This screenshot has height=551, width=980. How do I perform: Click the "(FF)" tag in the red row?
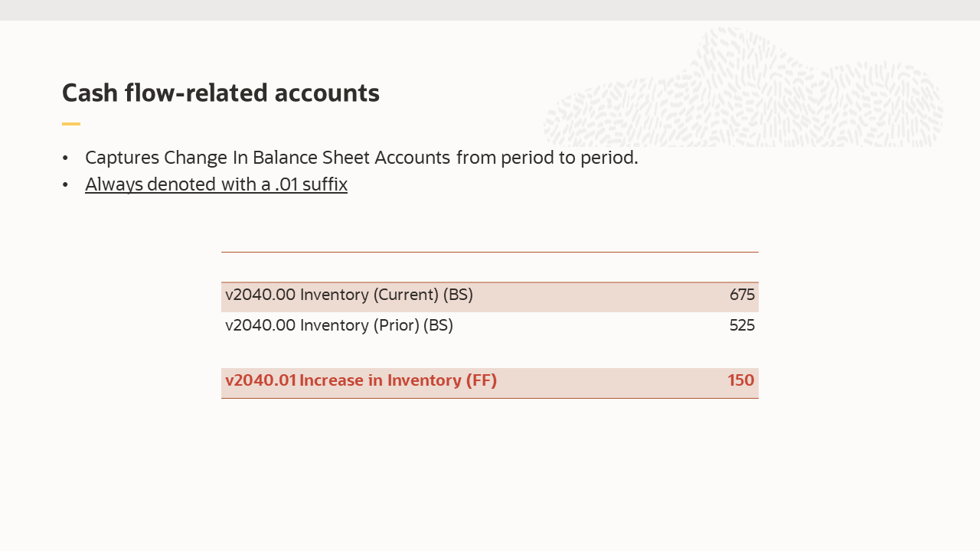(481, 380)
